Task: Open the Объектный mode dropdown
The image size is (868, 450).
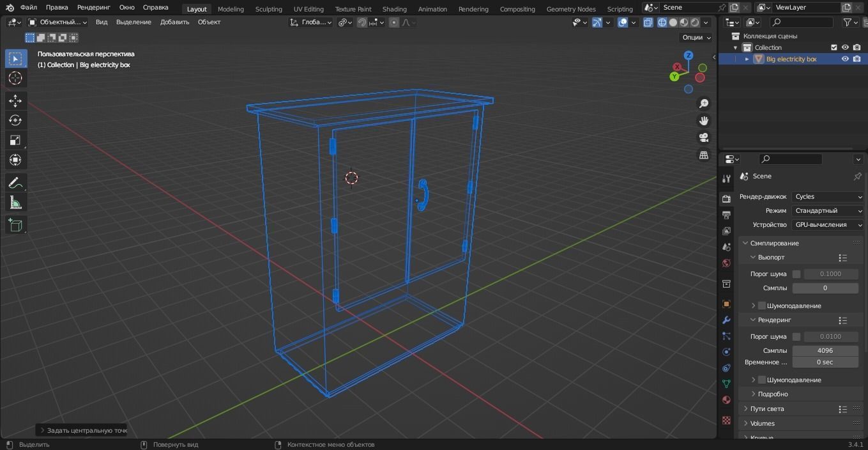Action: pyautogui.click(x=59, y=22)
